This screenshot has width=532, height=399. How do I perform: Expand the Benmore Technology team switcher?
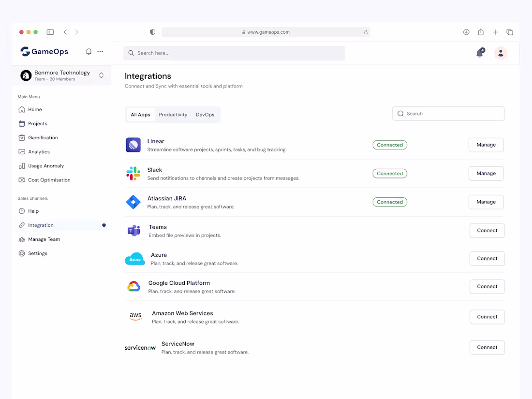click(101, 75)
